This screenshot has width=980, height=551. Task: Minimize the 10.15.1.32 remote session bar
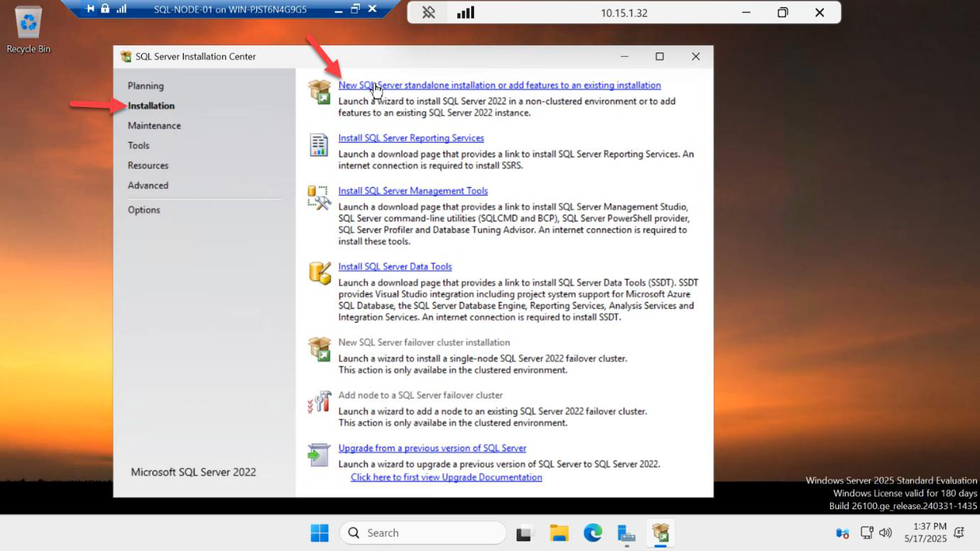(x=746, y=13)
